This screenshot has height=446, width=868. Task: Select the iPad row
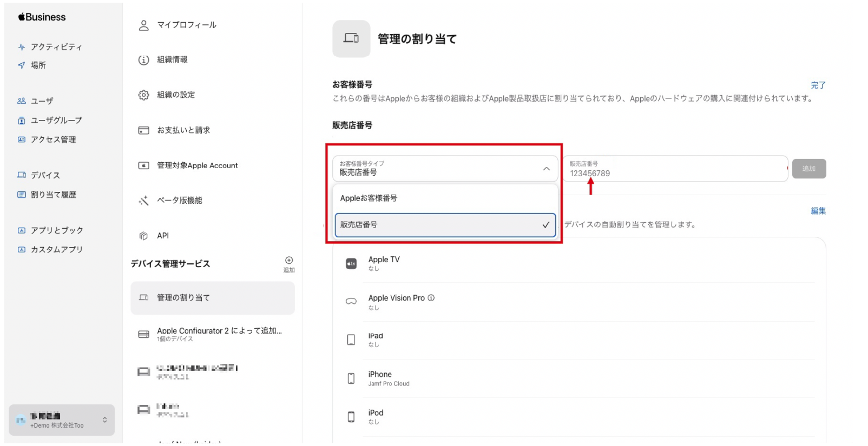[579, 340]
